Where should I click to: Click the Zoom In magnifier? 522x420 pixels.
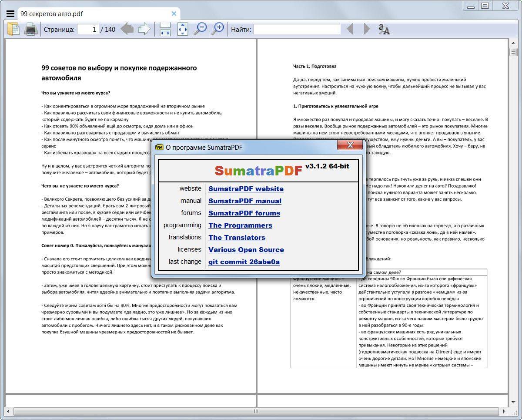click(217, 29)
